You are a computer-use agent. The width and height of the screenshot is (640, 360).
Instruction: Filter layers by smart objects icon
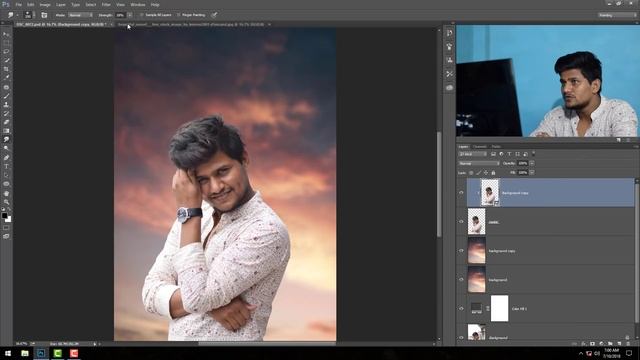[x=525, y=154]
